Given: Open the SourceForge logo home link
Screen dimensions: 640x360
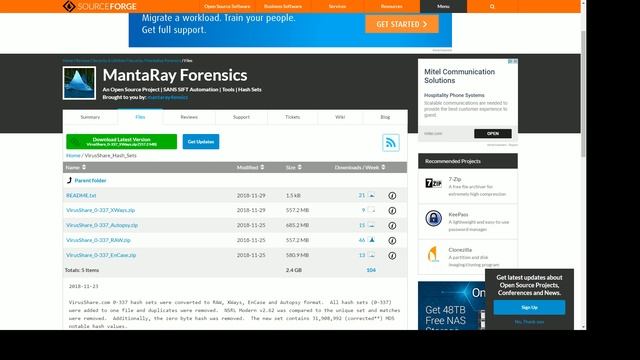Looking at the screenshot, I should pos(100,6).
